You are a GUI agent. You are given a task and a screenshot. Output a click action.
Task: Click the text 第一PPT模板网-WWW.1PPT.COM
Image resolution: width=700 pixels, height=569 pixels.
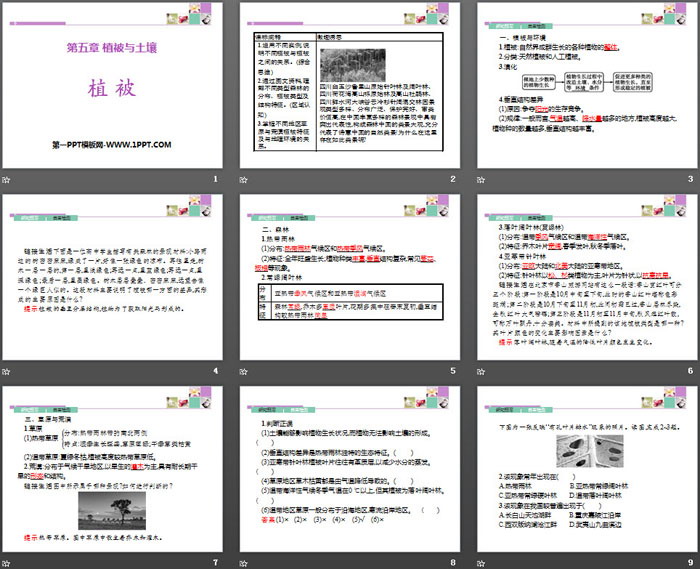click(x=112, y=145)
